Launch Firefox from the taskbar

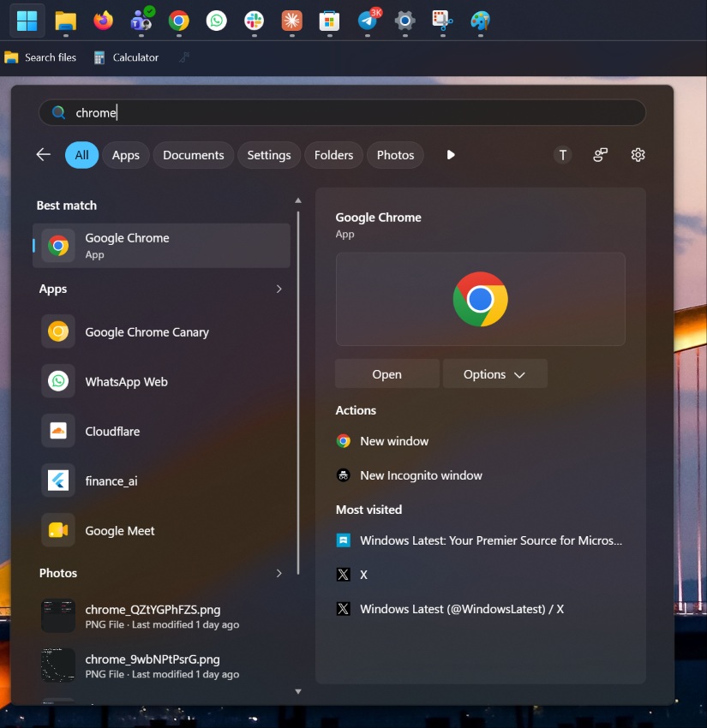click(103, 21)
